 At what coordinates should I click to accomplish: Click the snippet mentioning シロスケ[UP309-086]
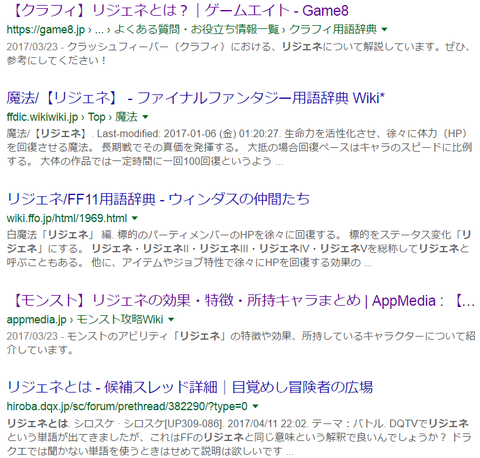pos(239,437)
